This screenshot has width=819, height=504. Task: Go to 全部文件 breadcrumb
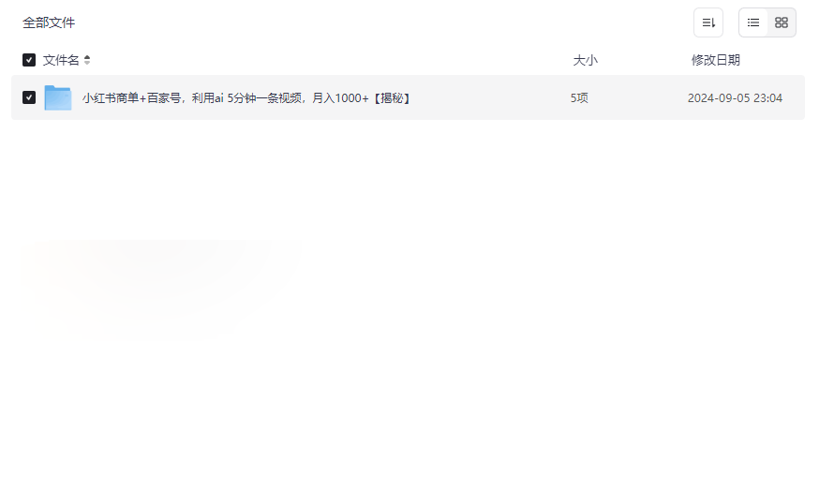tap(49, 22)
